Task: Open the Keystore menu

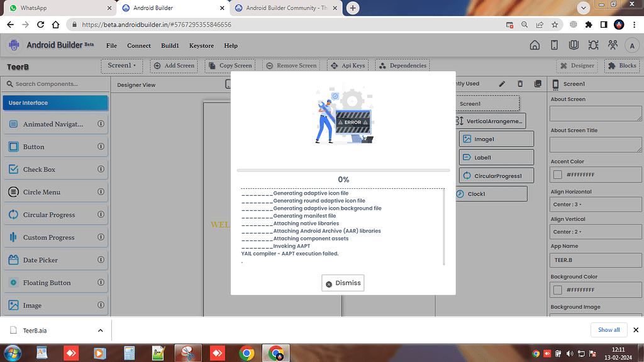Action: pyautogui.click(x=201, y=46)
